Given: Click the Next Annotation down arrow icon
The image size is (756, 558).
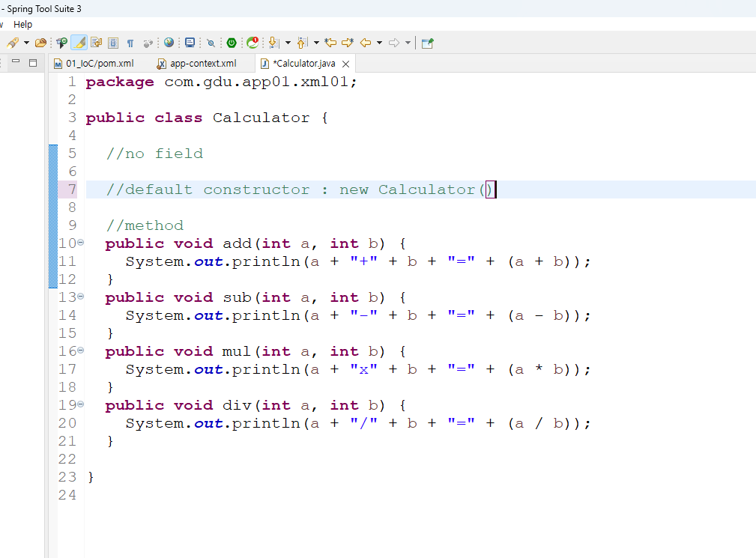Looking at the screenshot, I should pos(273,43).
